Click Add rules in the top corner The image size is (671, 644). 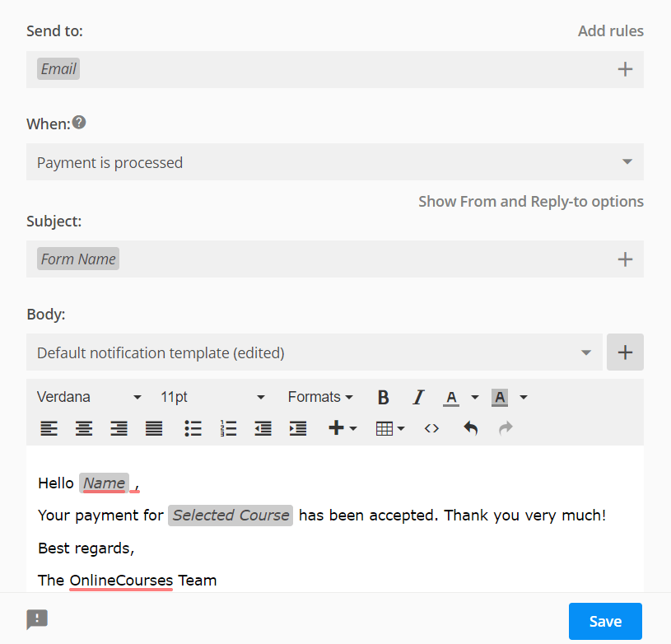pos(610,30)
